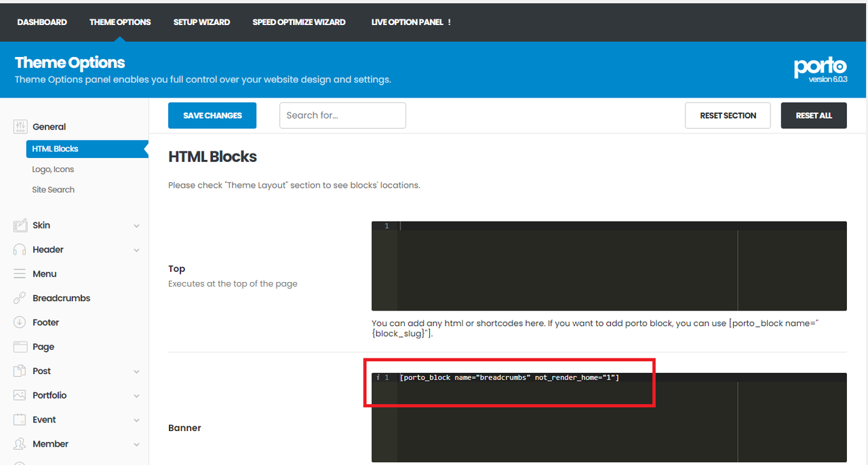This screenshot has width=868, height=465.
Task: Click the Header headphones icon
Action: (x=20, y=249)
